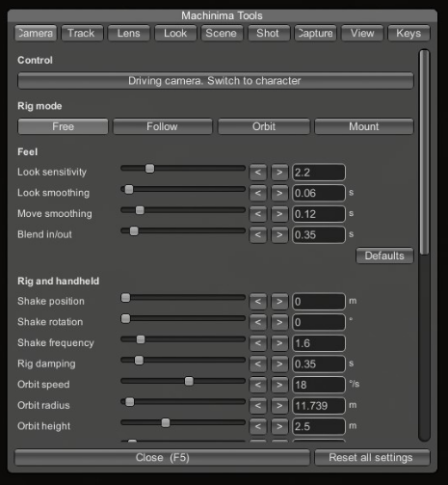The width and height of the screenshot is (448, 485).
Task: Decrease Look sensitivity with left arrow
Action: [x=258, y=173]
